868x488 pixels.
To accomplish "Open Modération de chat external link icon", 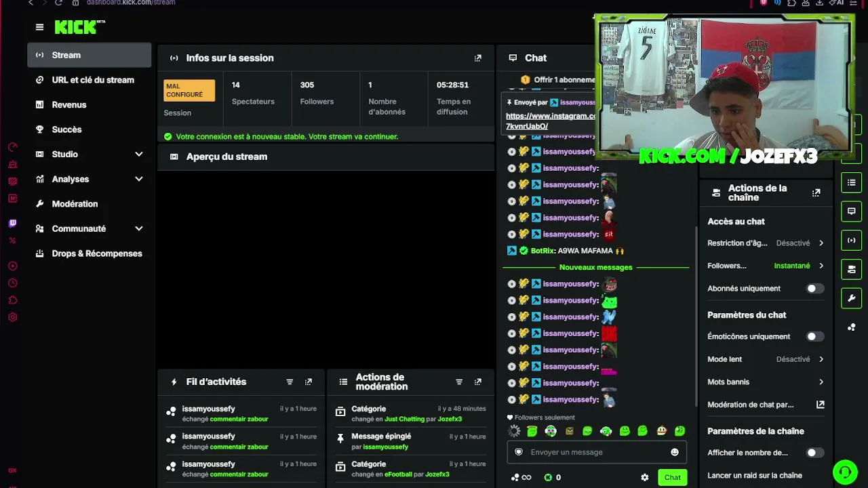I will [x=820, y=405].
